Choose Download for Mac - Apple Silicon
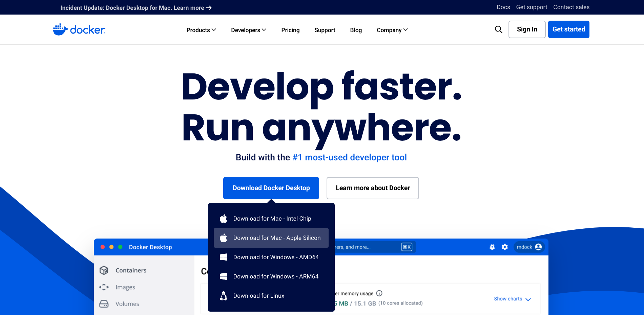This screenshot has width=644, height=315. [271, 238]
